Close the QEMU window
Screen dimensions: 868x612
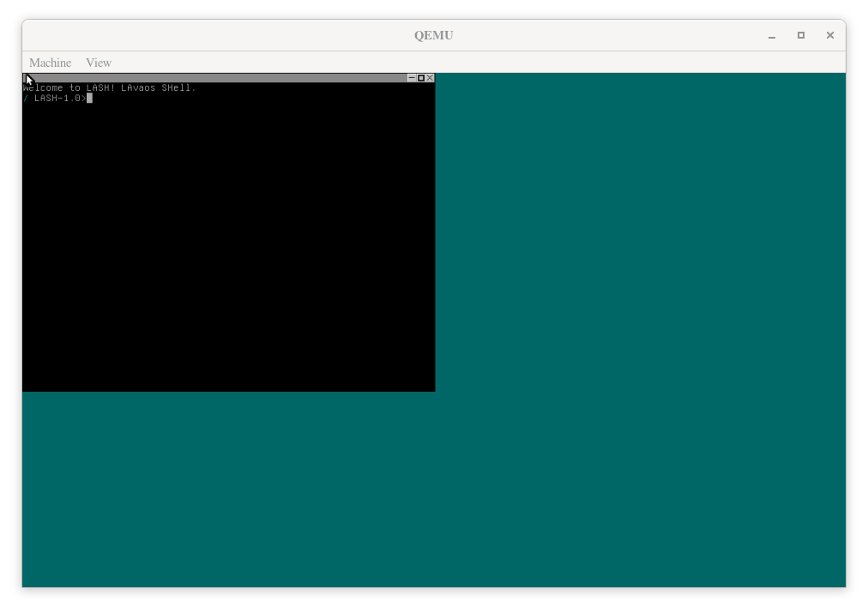point(829,35)
